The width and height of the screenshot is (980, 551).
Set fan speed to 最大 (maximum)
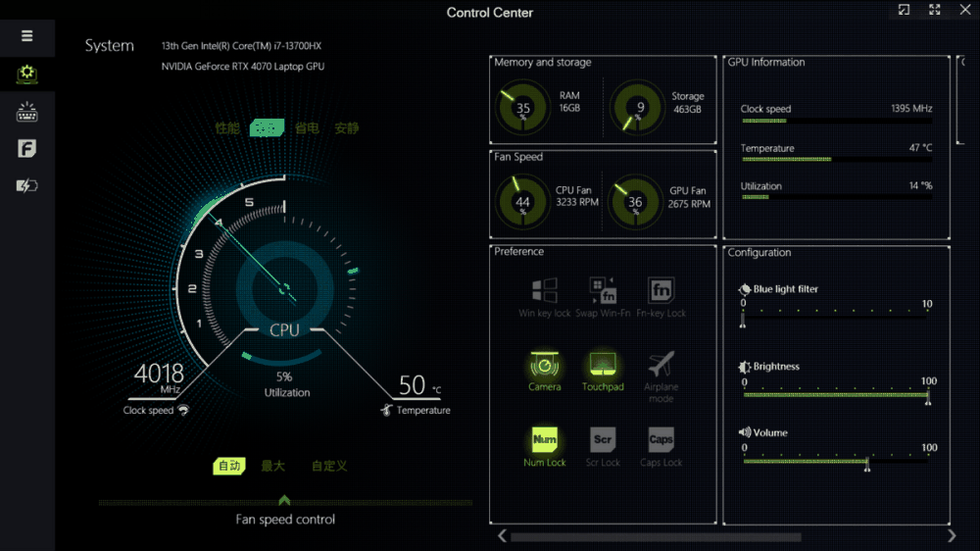(x=273, y=466)
